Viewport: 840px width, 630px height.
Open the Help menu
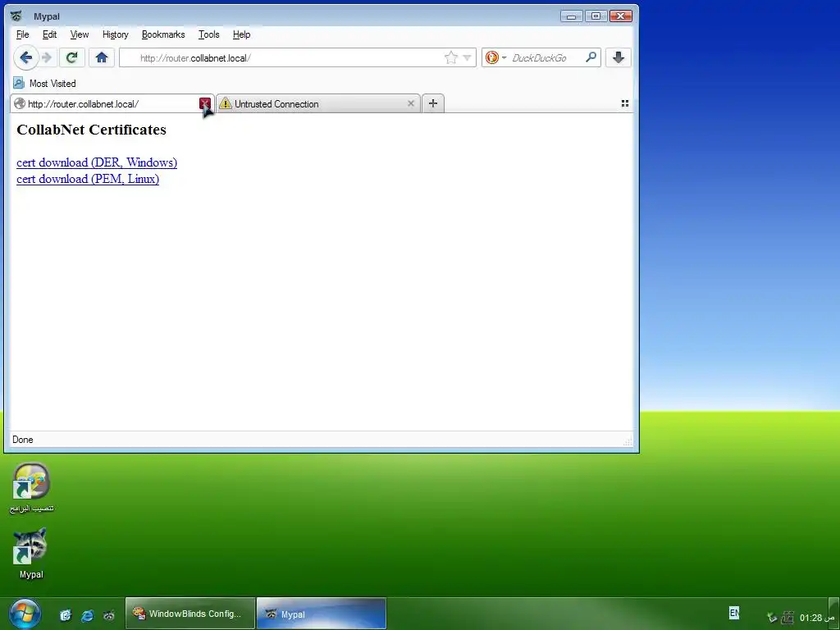[242, 34]
